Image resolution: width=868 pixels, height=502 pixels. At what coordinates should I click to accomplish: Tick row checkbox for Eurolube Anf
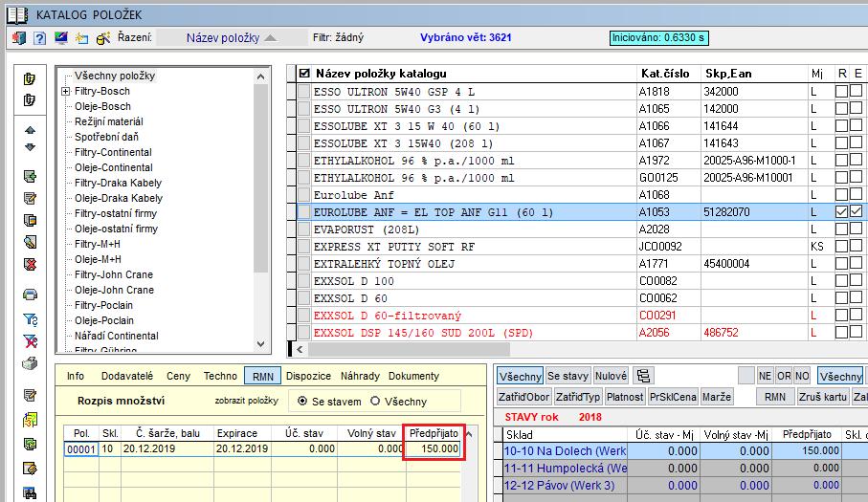tap(304, 195)
